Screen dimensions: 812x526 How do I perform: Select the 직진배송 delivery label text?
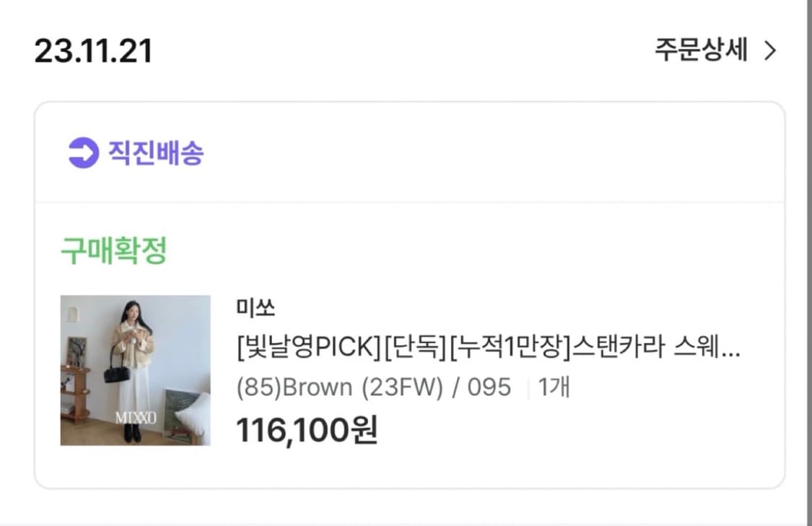[x=156, y=153]
